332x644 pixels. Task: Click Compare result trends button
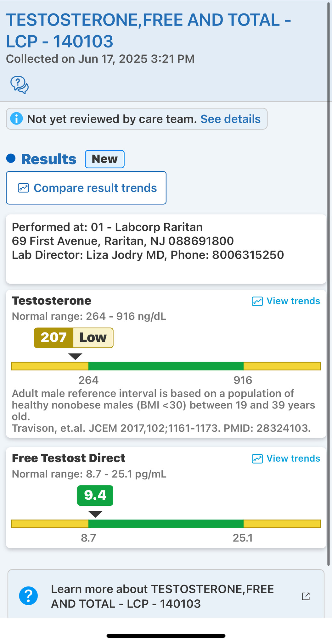click(x=86, y=188)
